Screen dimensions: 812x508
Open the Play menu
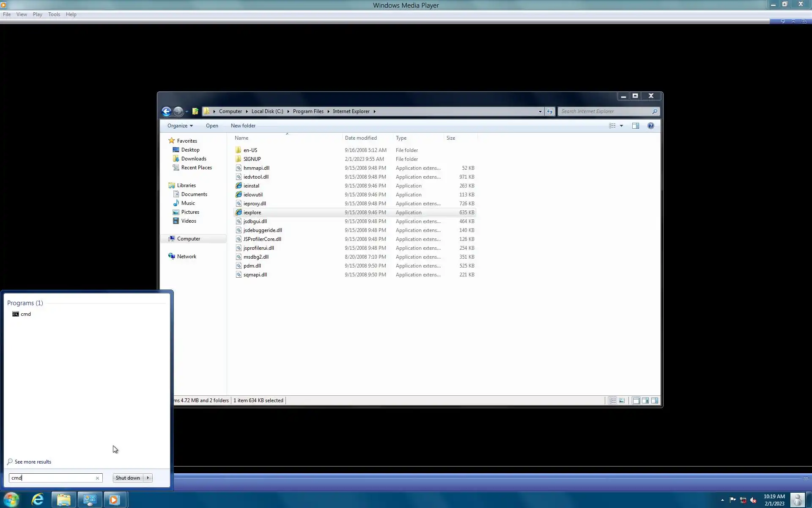tap(37, 14)
